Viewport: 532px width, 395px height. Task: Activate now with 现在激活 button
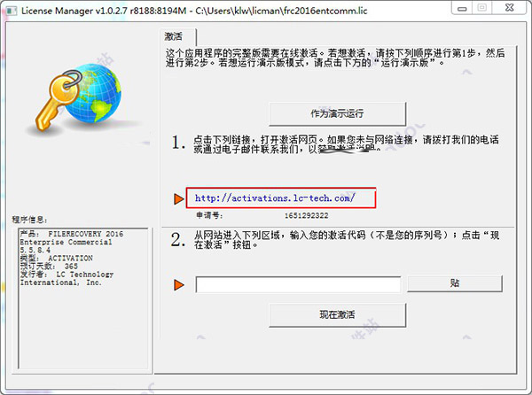point(337,314)
